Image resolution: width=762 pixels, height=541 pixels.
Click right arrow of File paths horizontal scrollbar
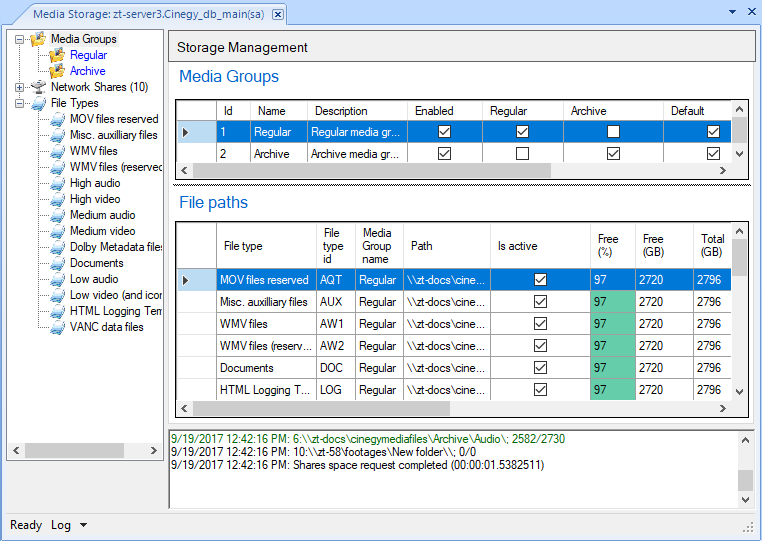coord(723,409)
